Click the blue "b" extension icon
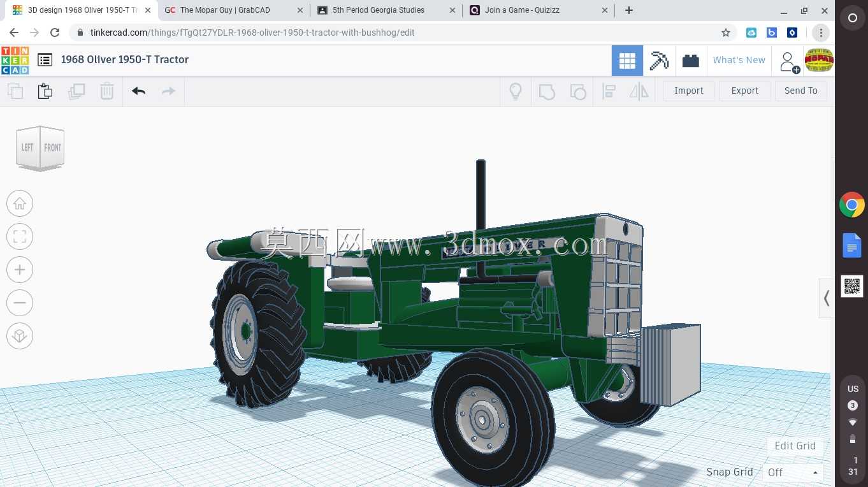This screenshot has width=868, height=487. (772, 33)
